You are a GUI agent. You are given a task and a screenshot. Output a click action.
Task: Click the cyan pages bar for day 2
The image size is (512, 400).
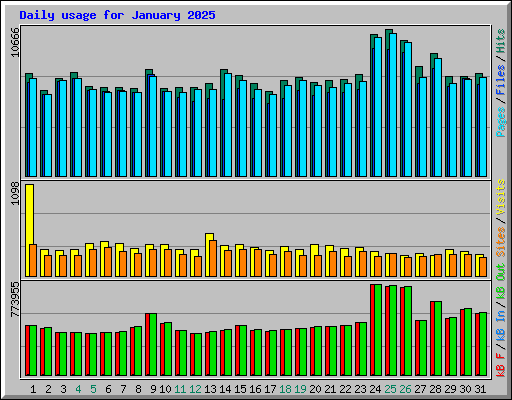[48, 135]
